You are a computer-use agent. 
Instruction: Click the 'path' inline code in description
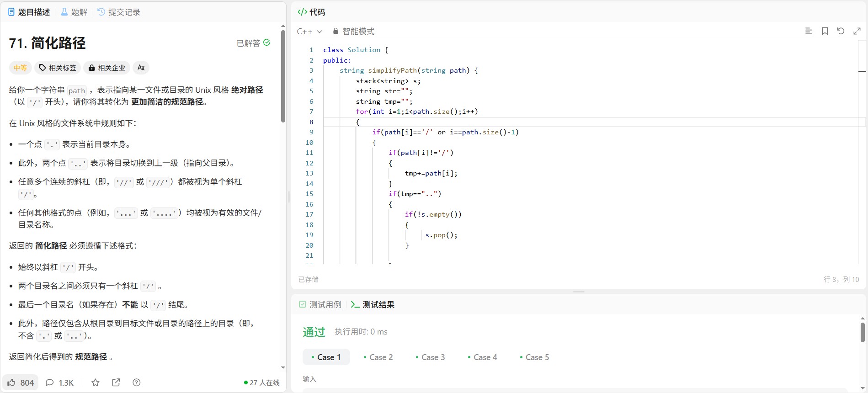point(77,90)
